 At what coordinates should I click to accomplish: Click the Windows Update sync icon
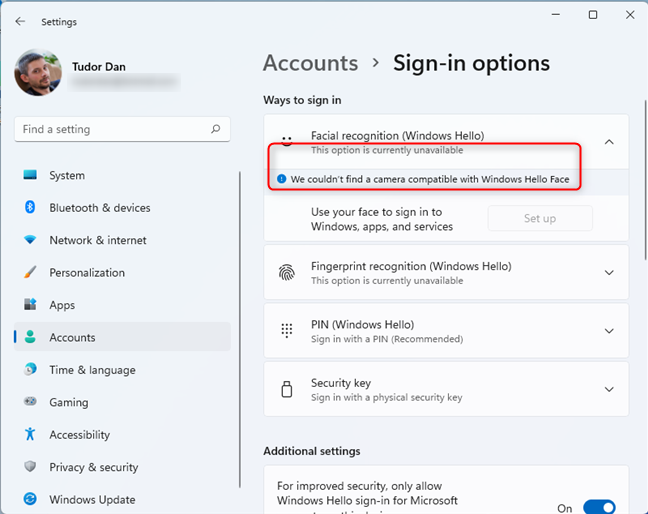[30, 499]
